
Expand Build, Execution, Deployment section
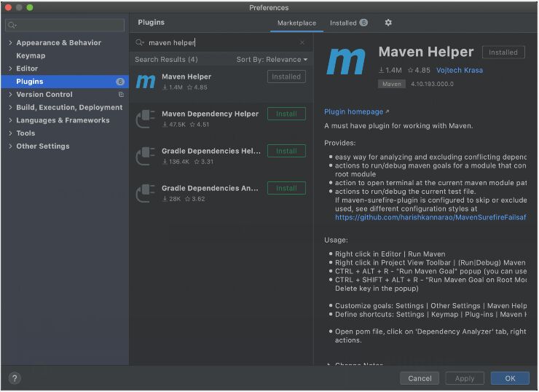pyautogui.click(x=10, y=107)
